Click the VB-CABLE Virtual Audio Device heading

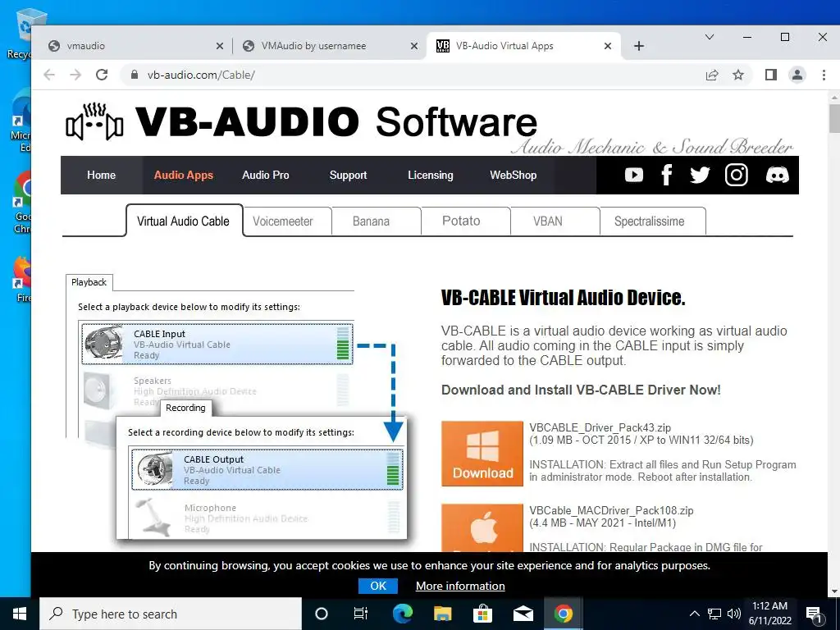pos(563,298)
